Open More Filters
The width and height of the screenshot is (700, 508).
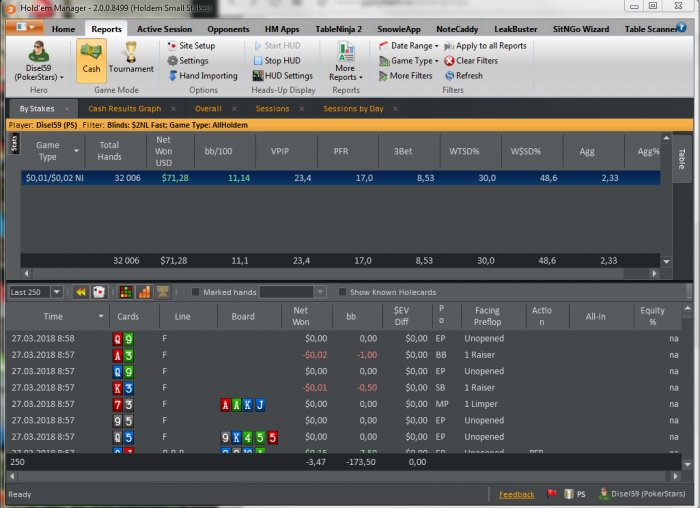coord(405,76)
